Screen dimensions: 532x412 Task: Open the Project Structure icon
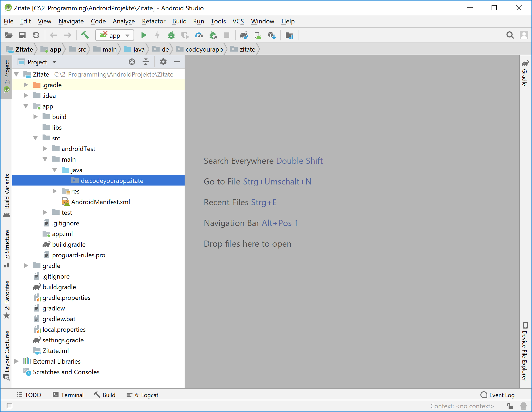click(x=289, y=35)
